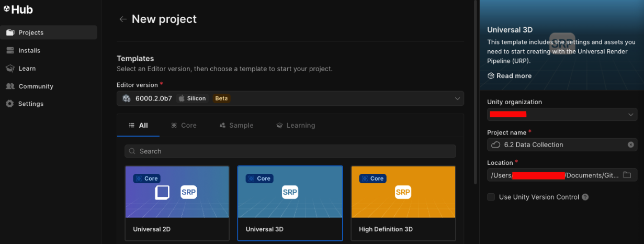Select the Universal 3D template
This screenshot has width=644, height=244.
tap(290, 203)
